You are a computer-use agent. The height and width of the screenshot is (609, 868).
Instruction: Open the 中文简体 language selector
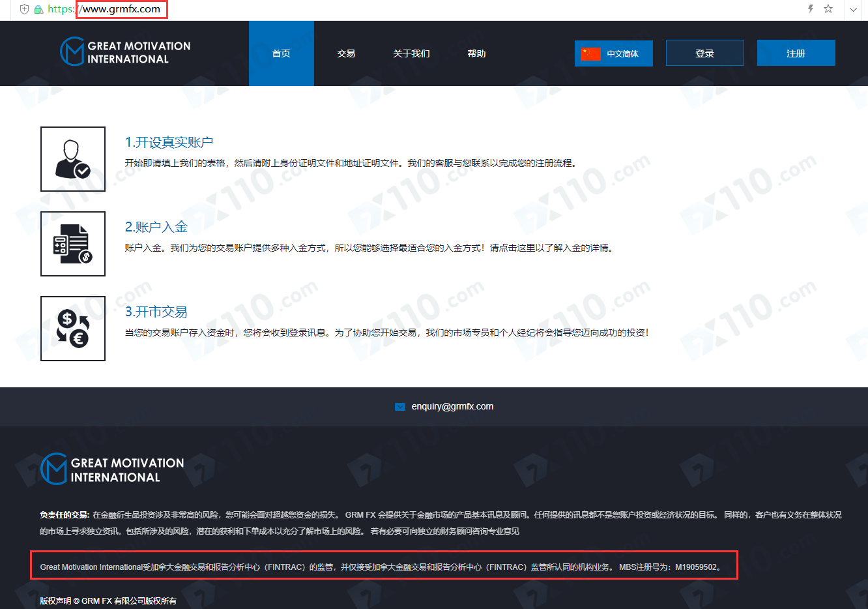614,53
